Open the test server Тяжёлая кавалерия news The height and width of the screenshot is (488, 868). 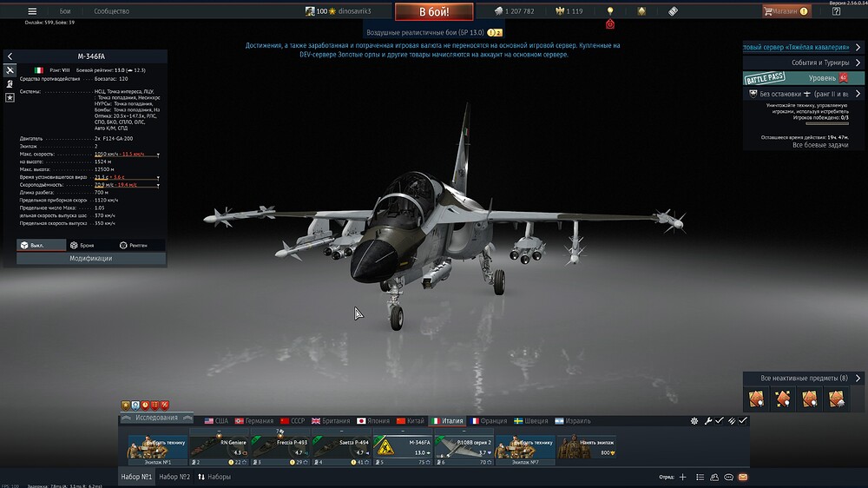(803, 48)
